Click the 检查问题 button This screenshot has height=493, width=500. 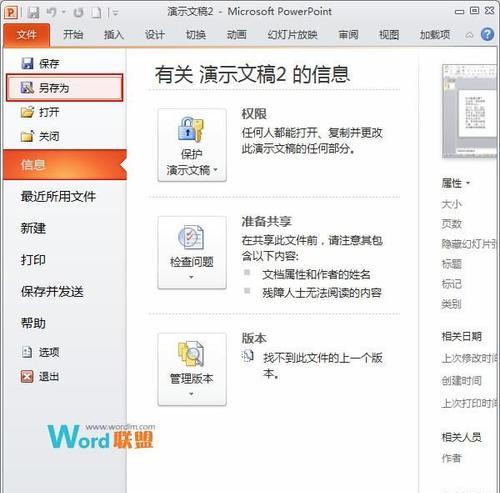click(x=192, y=252)
